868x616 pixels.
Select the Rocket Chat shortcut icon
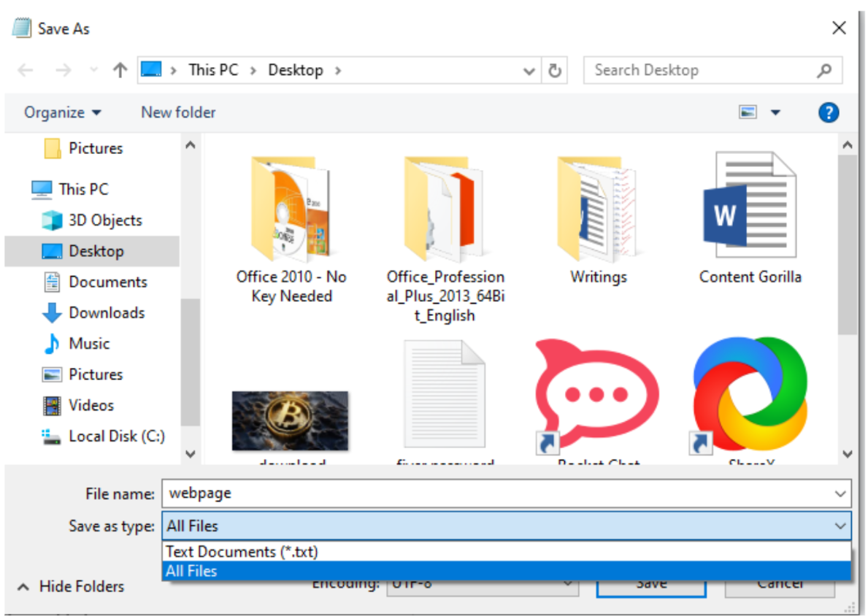pos(598,396)
